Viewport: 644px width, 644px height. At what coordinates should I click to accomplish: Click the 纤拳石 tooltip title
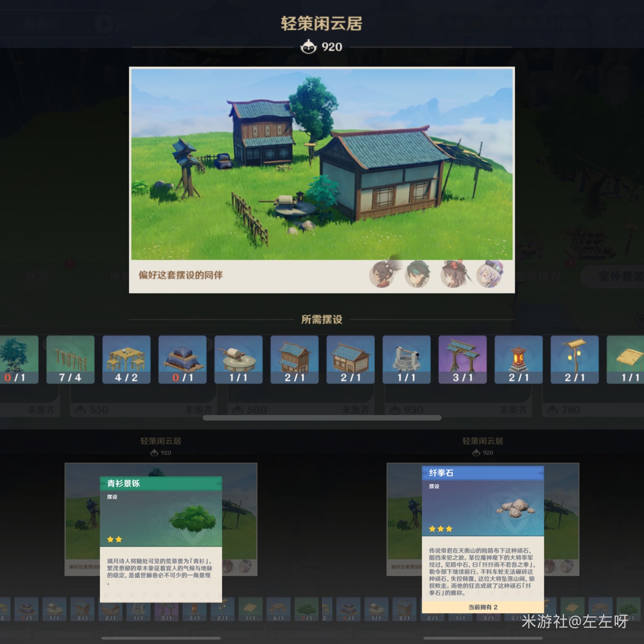coord(441,473)
